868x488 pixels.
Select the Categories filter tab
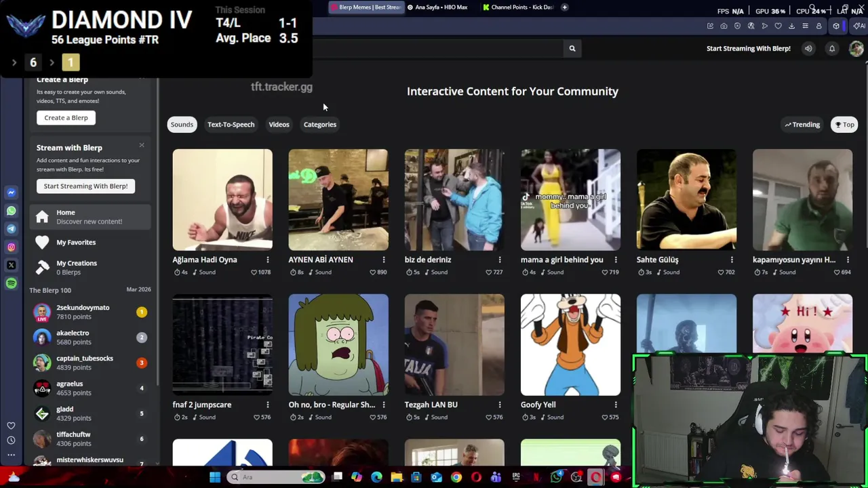(320, 124)
